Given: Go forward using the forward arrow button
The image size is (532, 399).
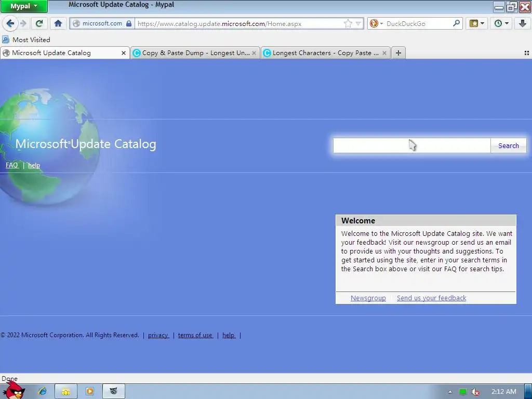Looking at the screenshot, I should click(x=23, y=23).
